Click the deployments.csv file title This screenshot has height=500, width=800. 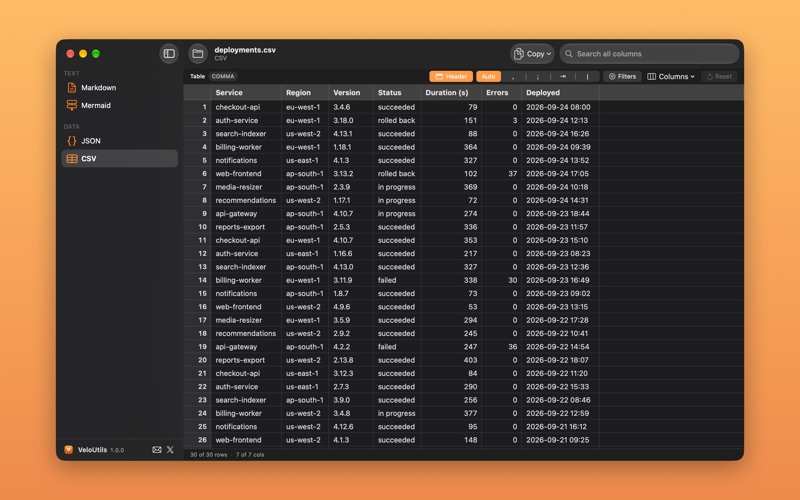(245, 50)
